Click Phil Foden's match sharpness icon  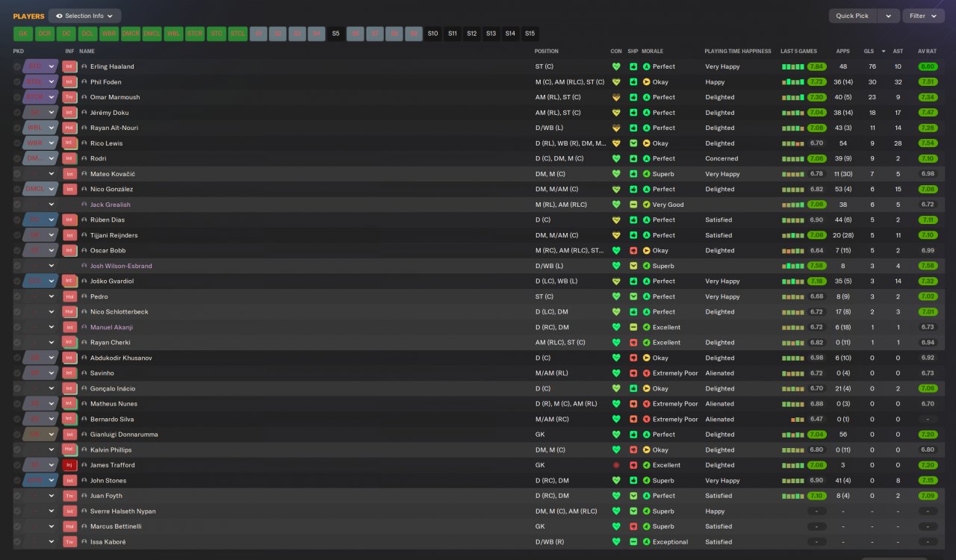click(633, 82)
